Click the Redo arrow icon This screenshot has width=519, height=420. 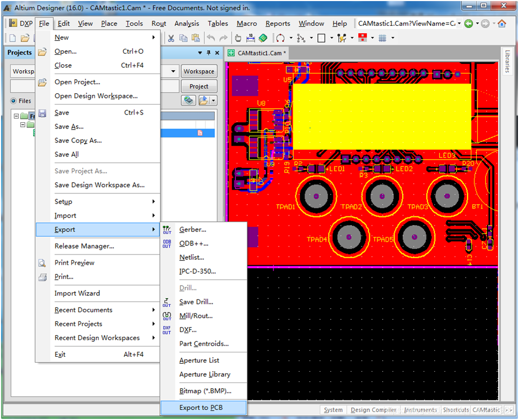click(x=224, y=38)
